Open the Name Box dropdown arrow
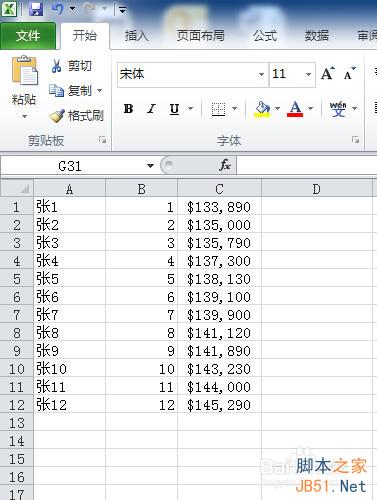This screenshot has height=500, width=377. tap(150, 166)
